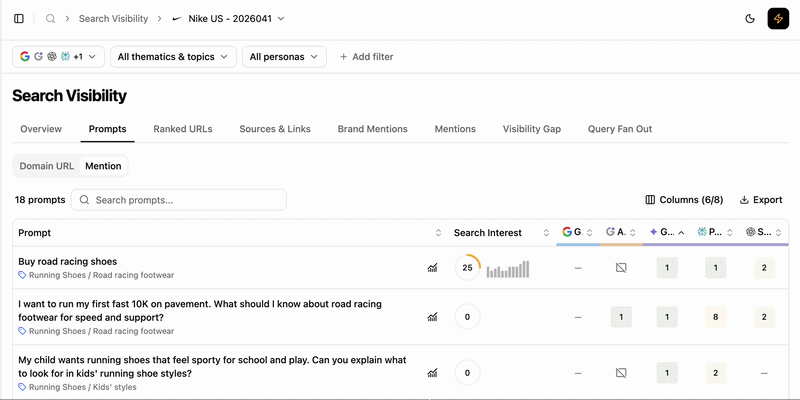Click SearchGPT rank 2 in Buy road racing row
The width and height of the screenshot is (800, 400).
coord(764,267)
